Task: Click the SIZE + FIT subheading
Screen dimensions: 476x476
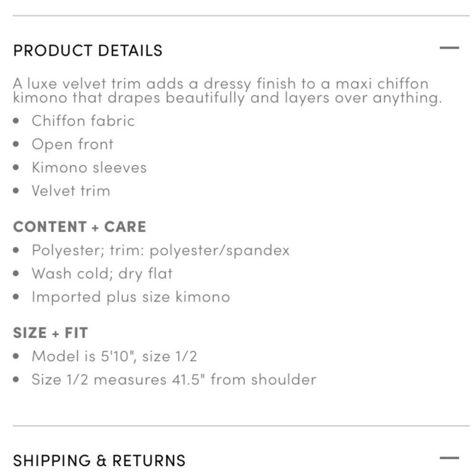Action: point(51,333)
